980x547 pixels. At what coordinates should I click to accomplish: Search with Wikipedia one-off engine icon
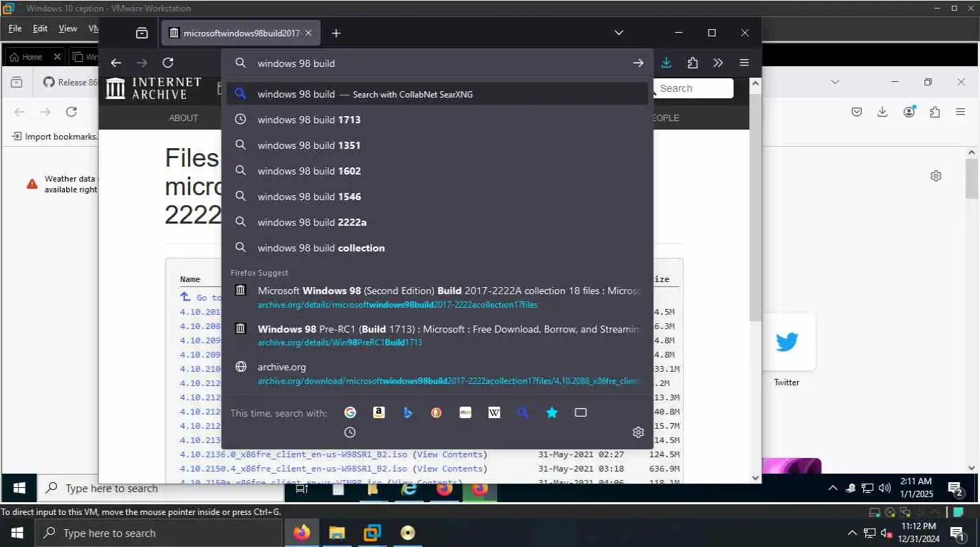click(x=494, y=412)
